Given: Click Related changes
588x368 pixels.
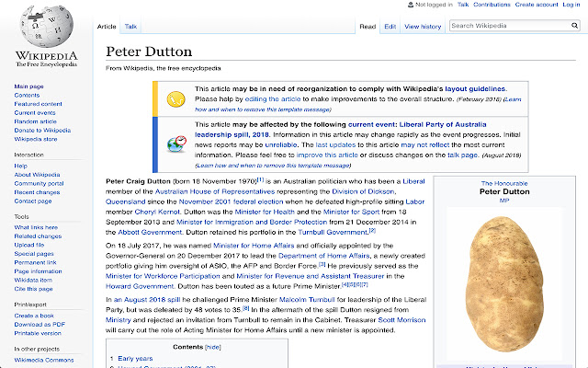Looking at the screenshot, I should [x=38, y=236].
